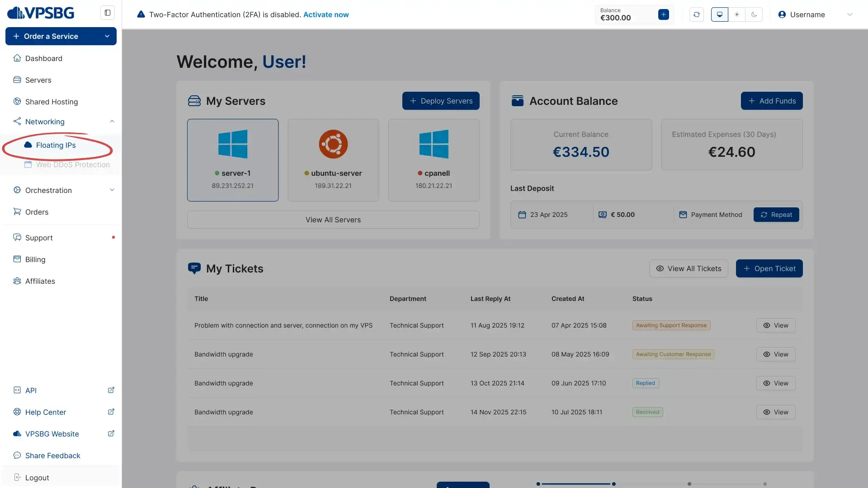
Task: Click the plus icon beside Balance
Action: coord(663,14)
